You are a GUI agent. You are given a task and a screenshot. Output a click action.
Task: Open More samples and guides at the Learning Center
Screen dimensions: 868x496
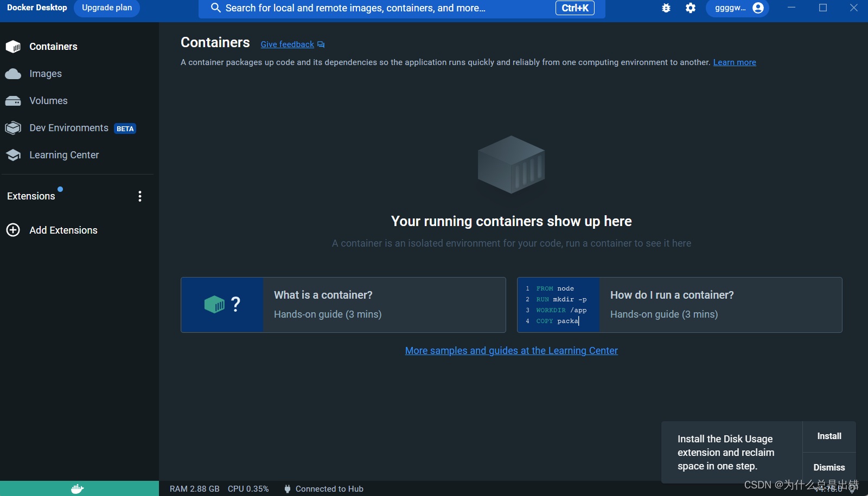point(512,351)
